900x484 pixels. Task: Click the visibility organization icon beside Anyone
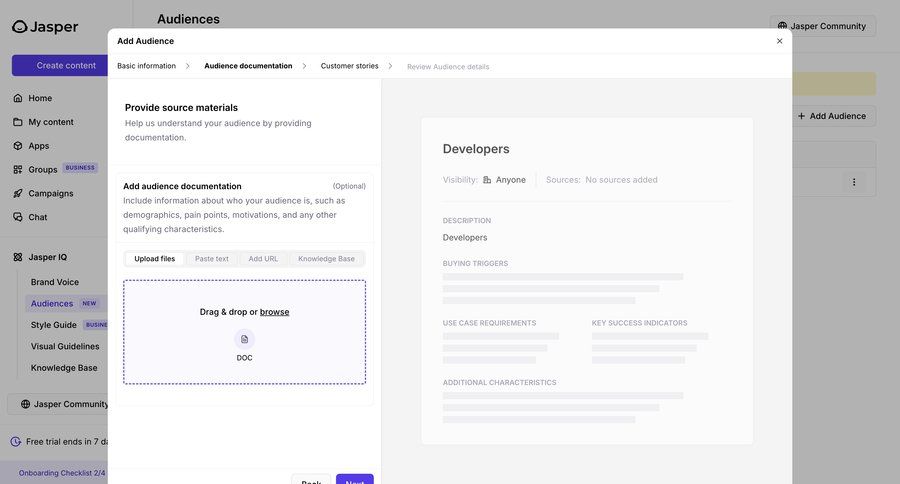point(487,180)
